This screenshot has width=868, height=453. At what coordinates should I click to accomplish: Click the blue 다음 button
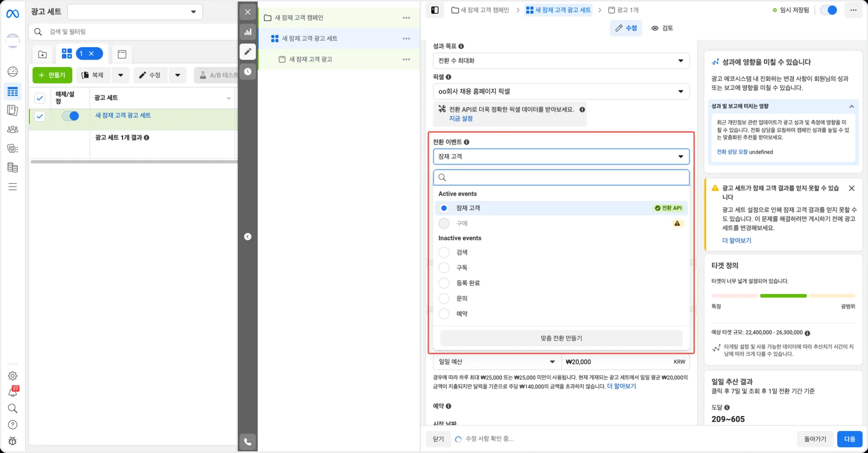click(x=849, y=439)
